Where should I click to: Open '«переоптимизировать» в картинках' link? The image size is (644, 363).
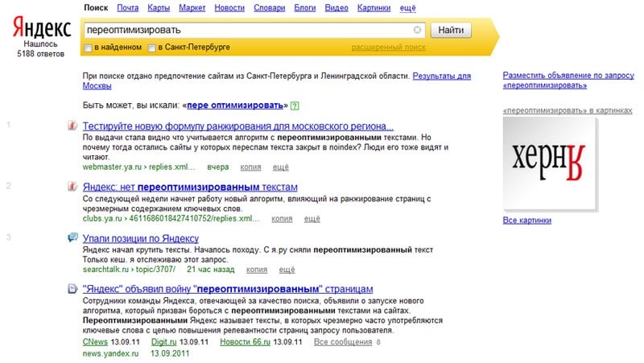tap(568, 110)
